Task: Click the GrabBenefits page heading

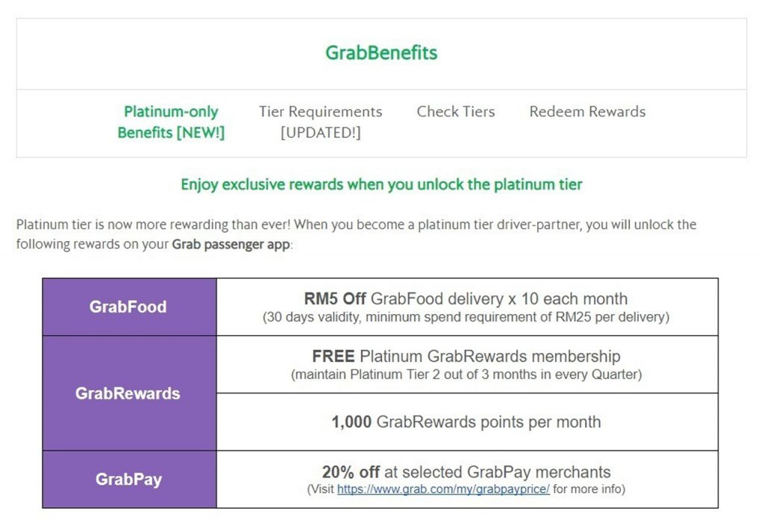Action: (x=381, y=53)
